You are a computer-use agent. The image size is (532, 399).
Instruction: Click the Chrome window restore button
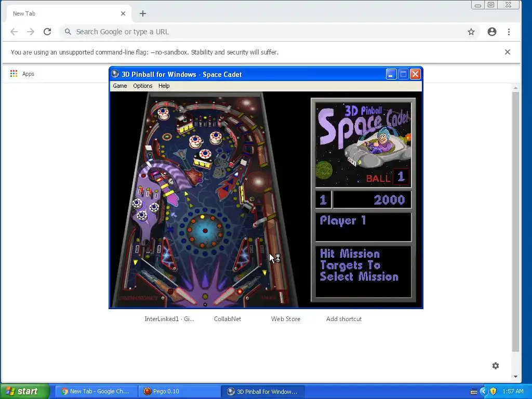[490, 5]
